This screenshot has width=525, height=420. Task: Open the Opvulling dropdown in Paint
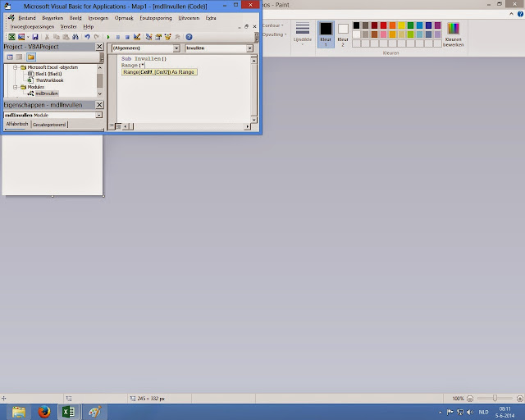(275, 34)
